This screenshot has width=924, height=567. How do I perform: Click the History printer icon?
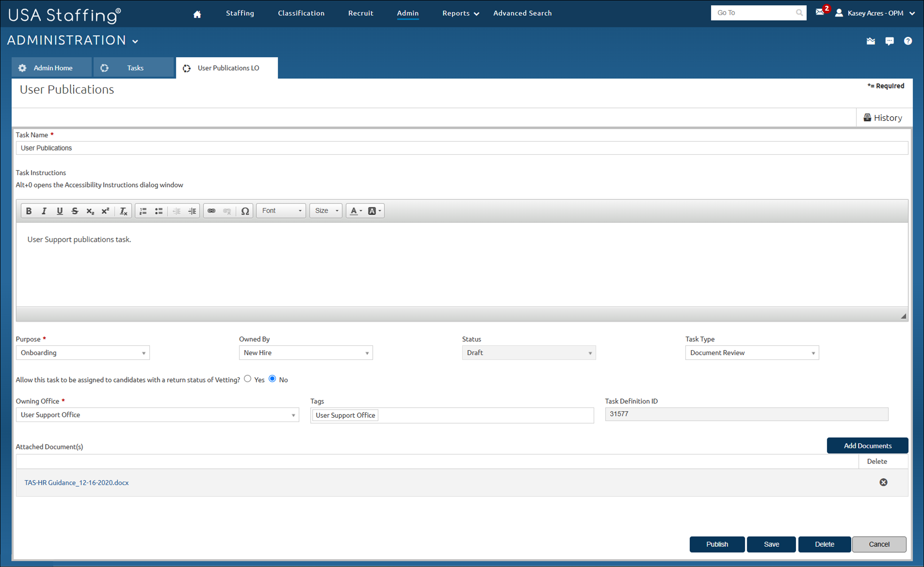(x=867, y=118)
